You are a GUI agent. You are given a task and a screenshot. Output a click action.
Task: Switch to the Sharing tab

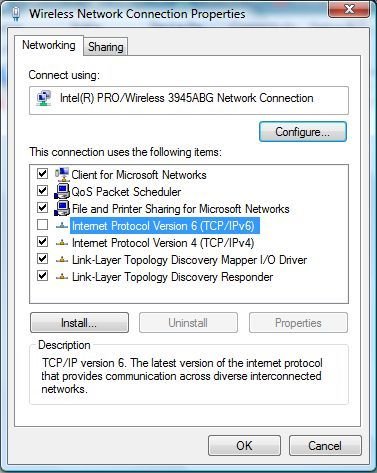click(x=106, y=47)
